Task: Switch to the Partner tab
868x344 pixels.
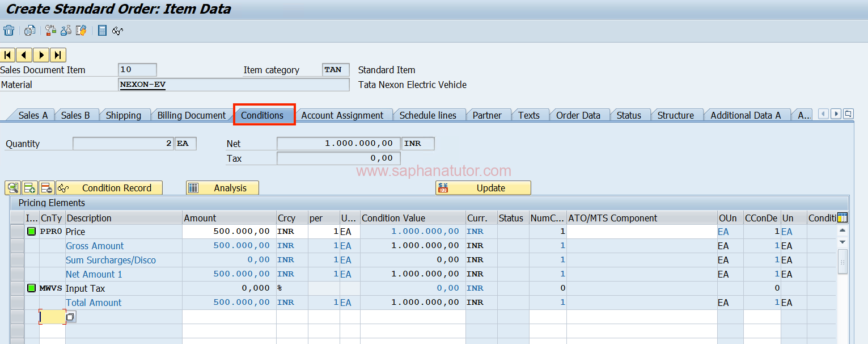Action: click(x=487, y=115)
